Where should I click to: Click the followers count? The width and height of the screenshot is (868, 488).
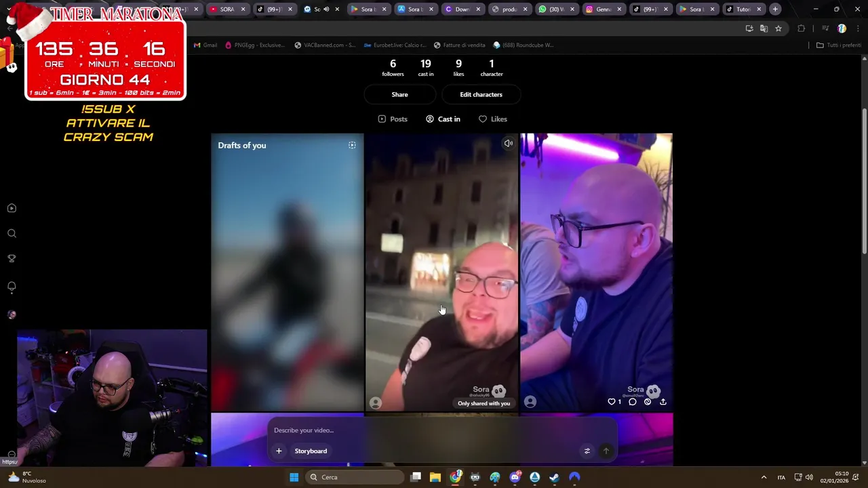click(393, 68)
